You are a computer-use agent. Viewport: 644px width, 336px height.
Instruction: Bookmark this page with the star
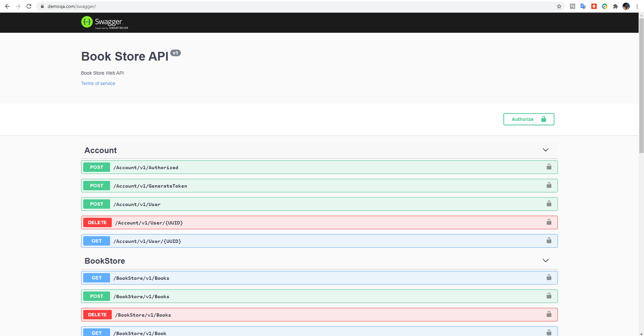(559, 6)
